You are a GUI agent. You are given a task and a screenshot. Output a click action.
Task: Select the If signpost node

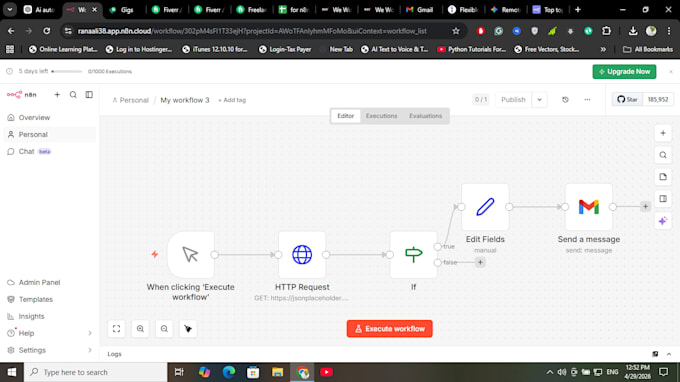click(x=413, y=255)
